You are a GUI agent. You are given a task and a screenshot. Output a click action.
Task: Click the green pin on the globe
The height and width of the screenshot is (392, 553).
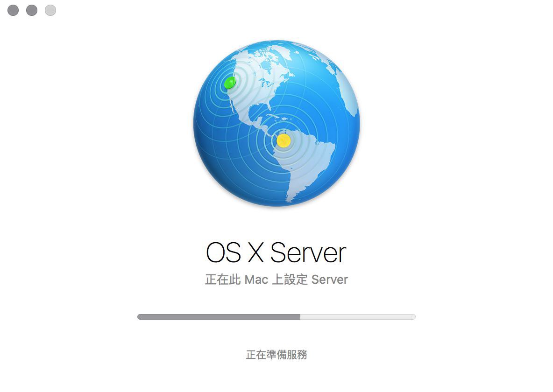coord(230,83)
